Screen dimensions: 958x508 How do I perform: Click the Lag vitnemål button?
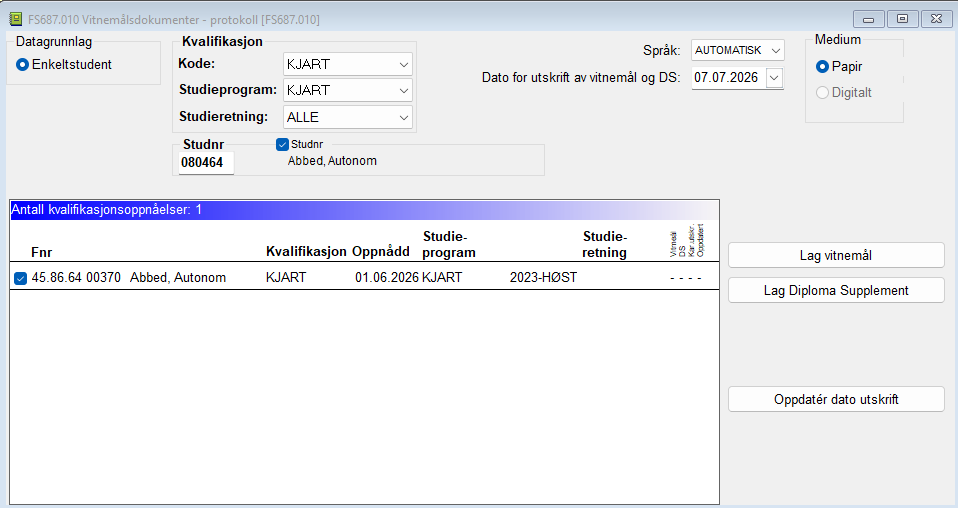[836, 256]
